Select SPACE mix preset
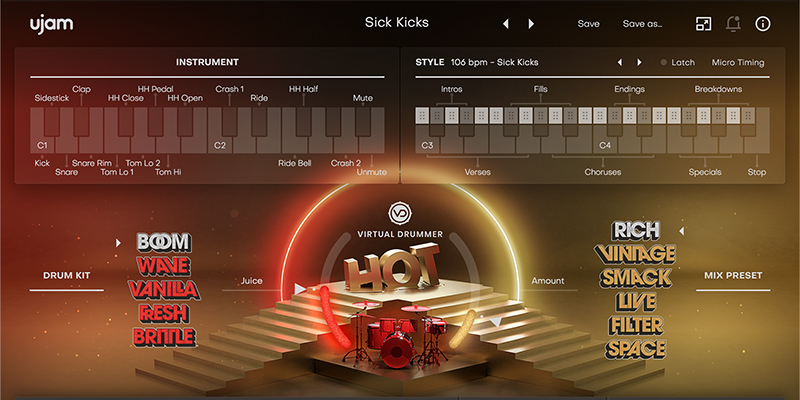Image resolution: width=800 pixels, height=400 pixels. click(x=636, y=349)
